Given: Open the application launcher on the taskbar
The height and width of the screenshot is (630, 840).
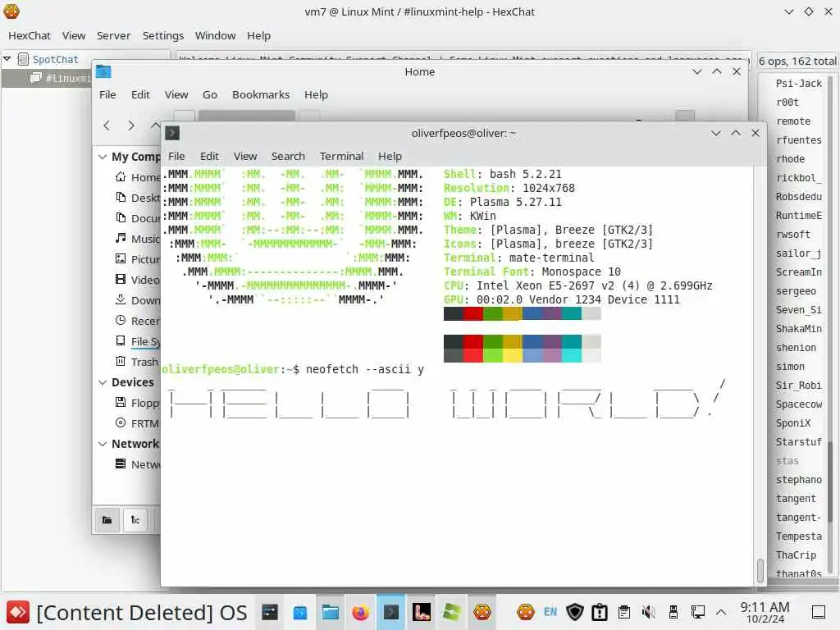Looking at the screenshot, I should tap(18, 612).
